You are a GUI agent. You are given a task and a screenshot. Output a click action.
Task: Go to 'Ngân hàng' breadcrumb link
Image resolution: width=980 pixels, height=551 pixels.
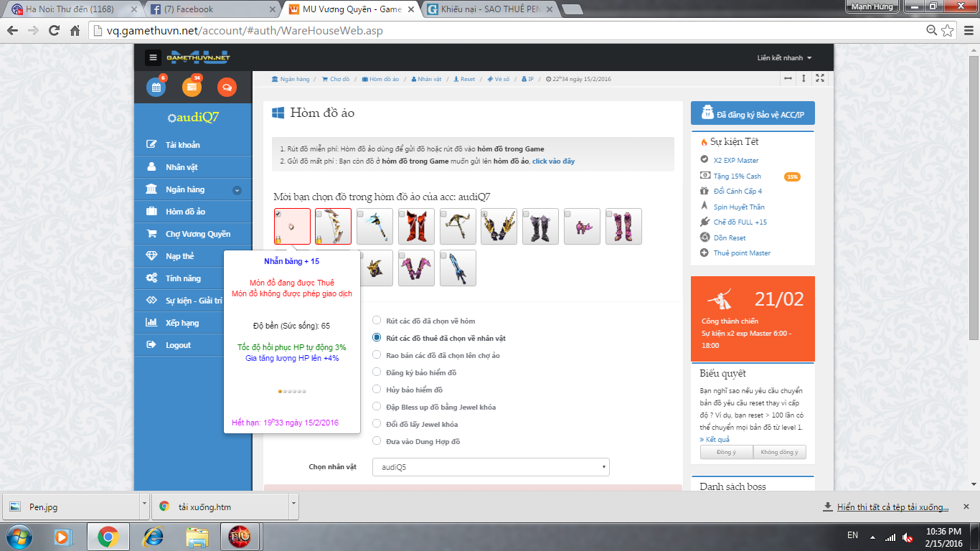tap(291, 79)
